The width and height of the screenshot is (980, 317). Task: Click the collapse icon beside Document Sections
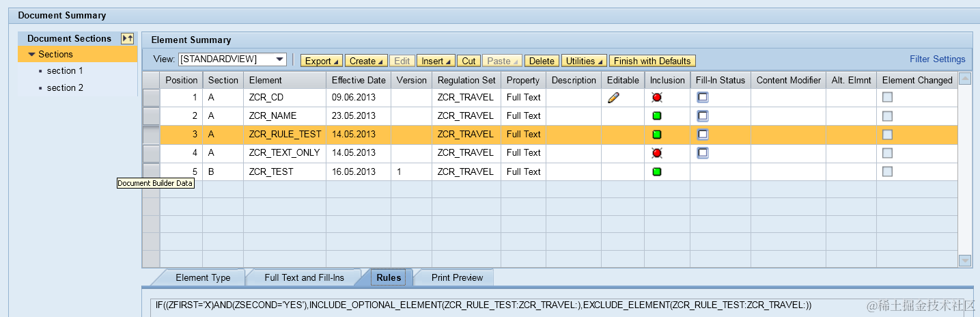(x=127, y=39)
